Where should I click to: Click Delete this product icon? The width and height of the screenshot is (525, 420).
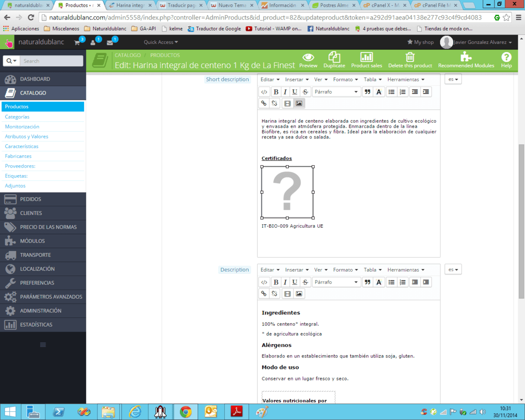pyautogui.click(x=410, y=60)
